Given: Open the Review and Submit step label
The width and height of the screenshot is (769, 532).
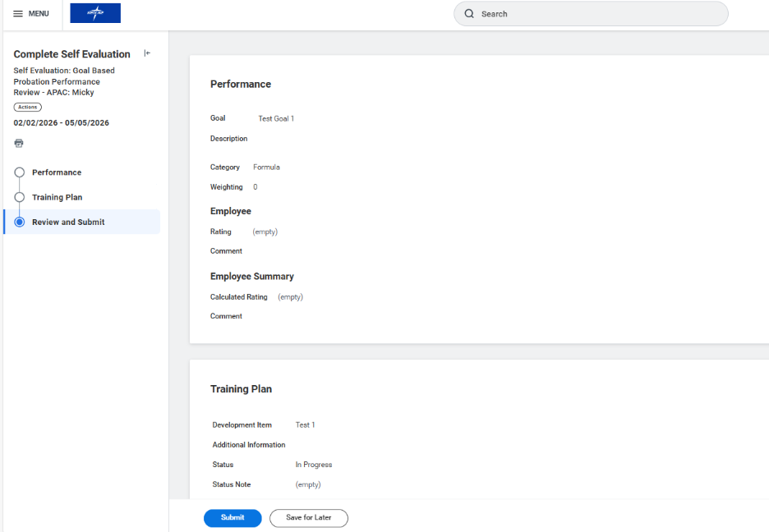Looking at the screenshot, I should click(x=68, y=222).
